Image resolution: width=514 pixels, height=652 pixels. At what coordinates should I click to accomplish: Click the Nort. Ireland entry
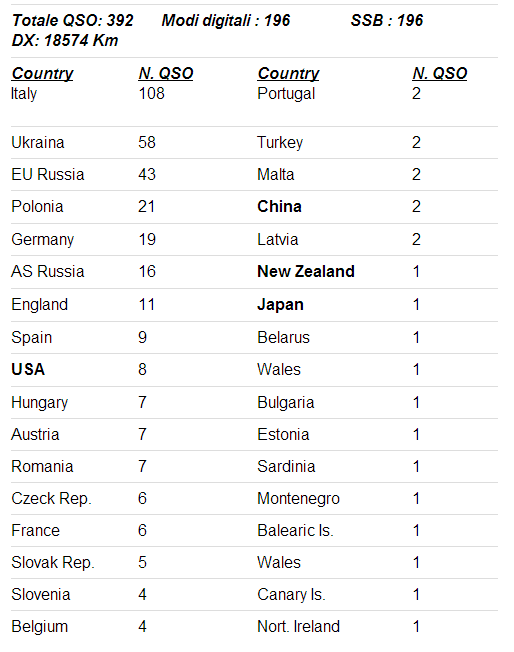(298, 627)
